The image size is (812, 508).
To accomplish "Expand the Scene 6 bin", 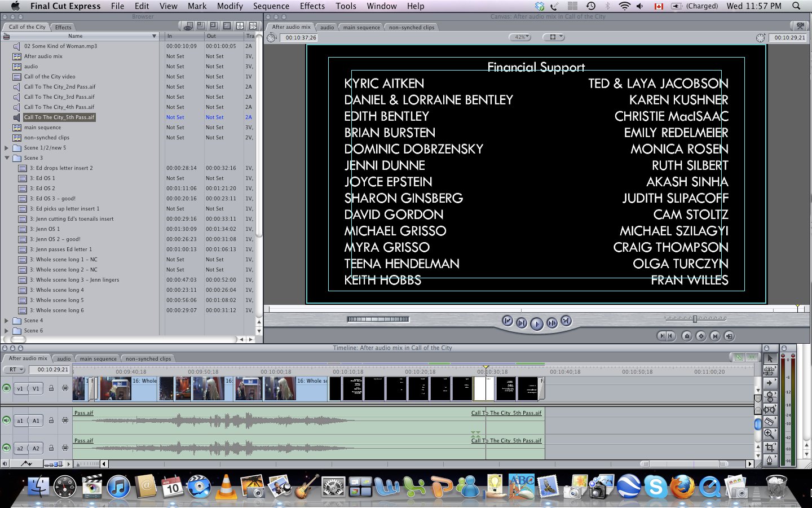I will pos(7,331).
